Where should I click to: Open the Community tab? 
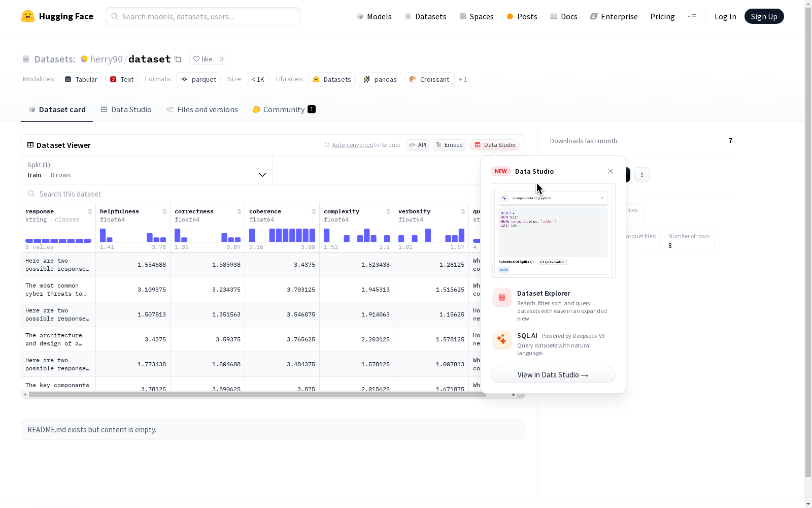[x=284, y=110]
